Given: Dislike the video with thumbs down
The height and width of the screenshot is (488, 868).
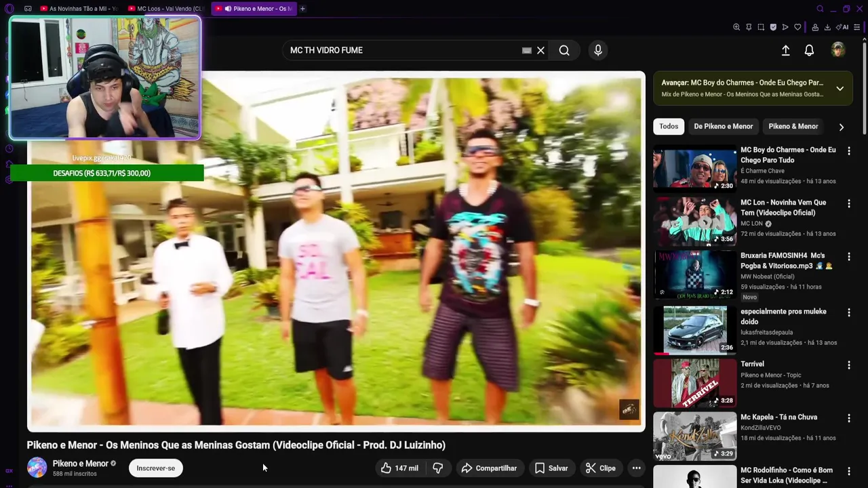Looking at the screenshot, I should (x=438, y=468).
